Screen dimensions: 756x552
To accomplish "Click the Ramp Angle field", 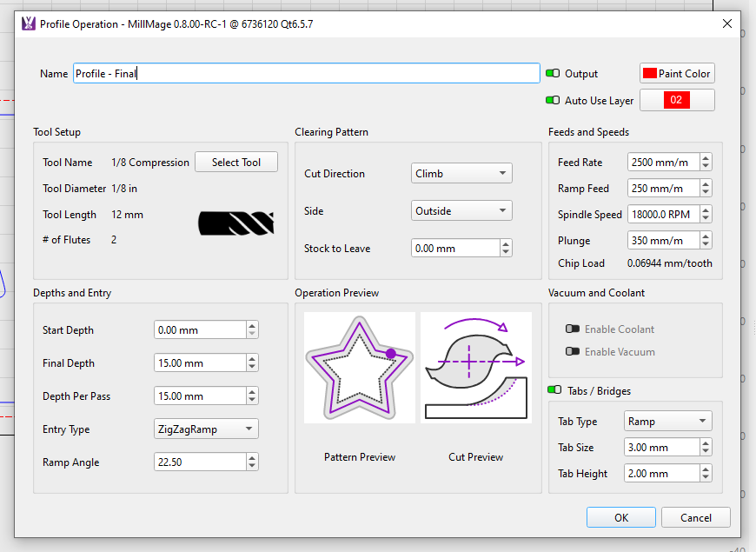I will [x=200, y=462].
